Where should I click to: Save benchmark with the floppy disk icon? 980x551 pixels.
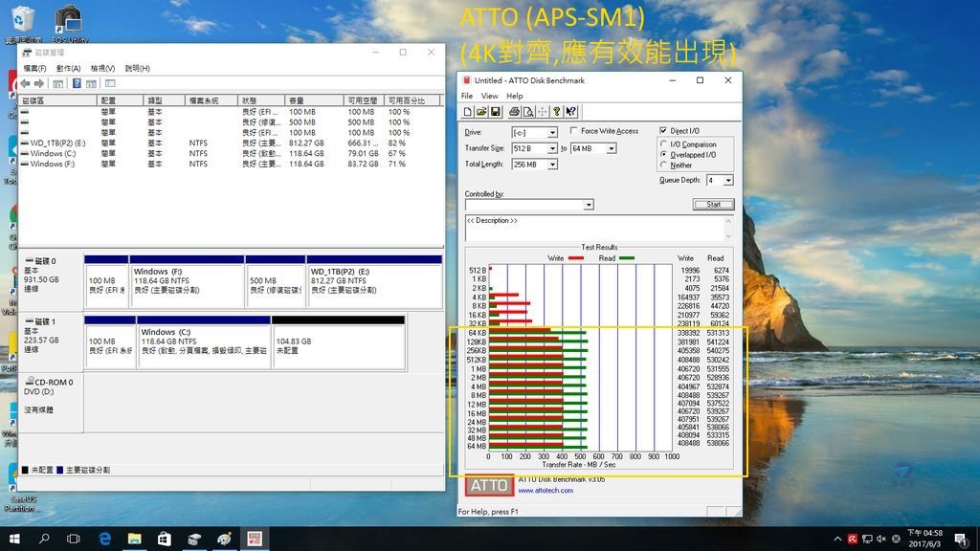click(497, 111)
